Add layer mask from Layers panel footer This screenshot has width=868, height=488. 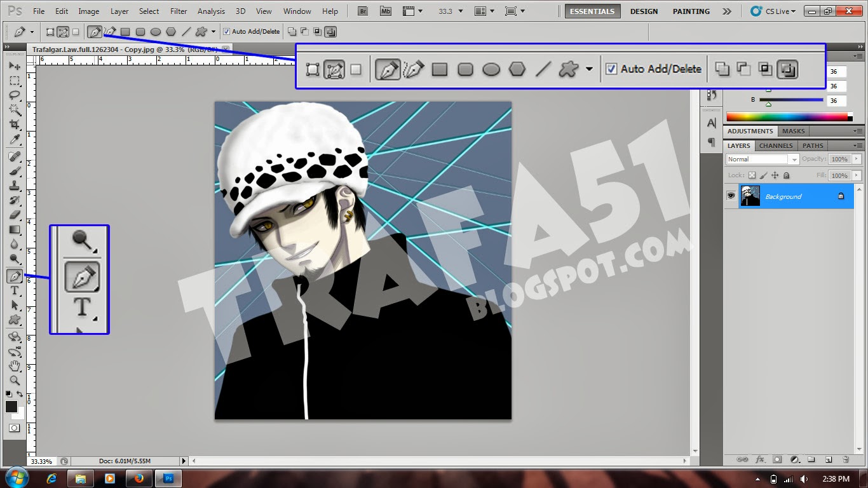[x=776, y=459]
